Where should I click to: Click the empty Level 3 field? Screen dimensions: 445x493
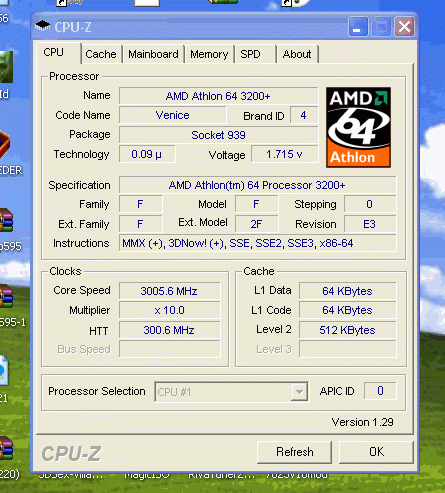(347, 349)
